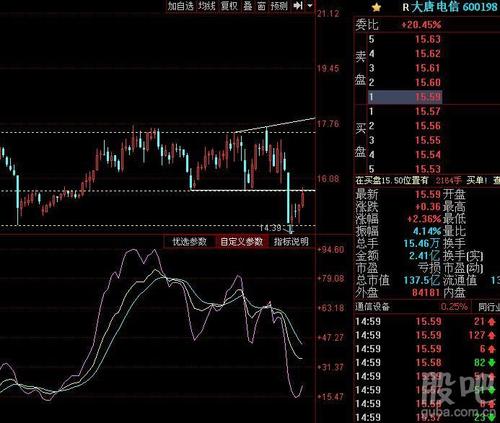Click the +47.27 indicator axis label
The height and width of the screenshot is (423, 500).
[331, 338]
